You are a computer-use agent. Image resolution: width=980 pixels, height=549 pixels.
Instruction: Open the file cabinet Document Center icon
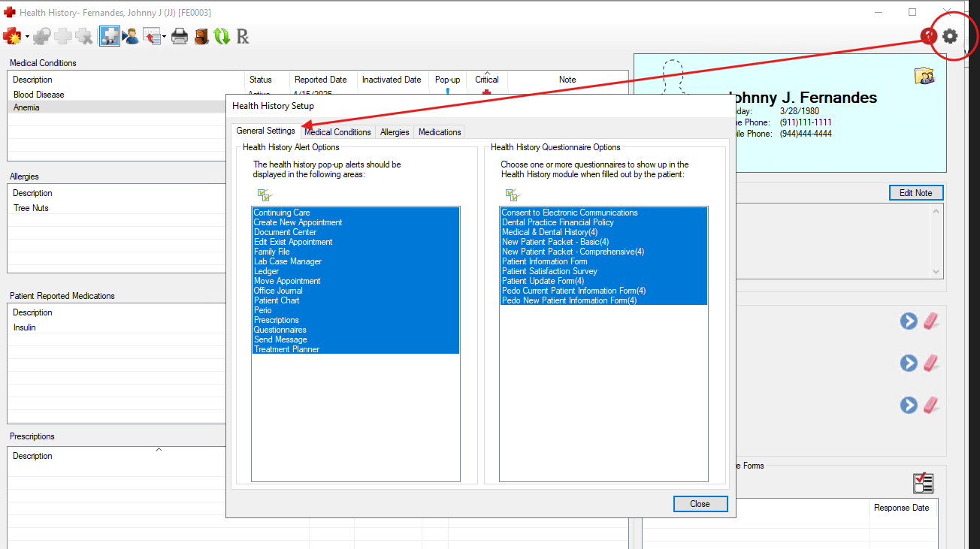pos(201,35)
